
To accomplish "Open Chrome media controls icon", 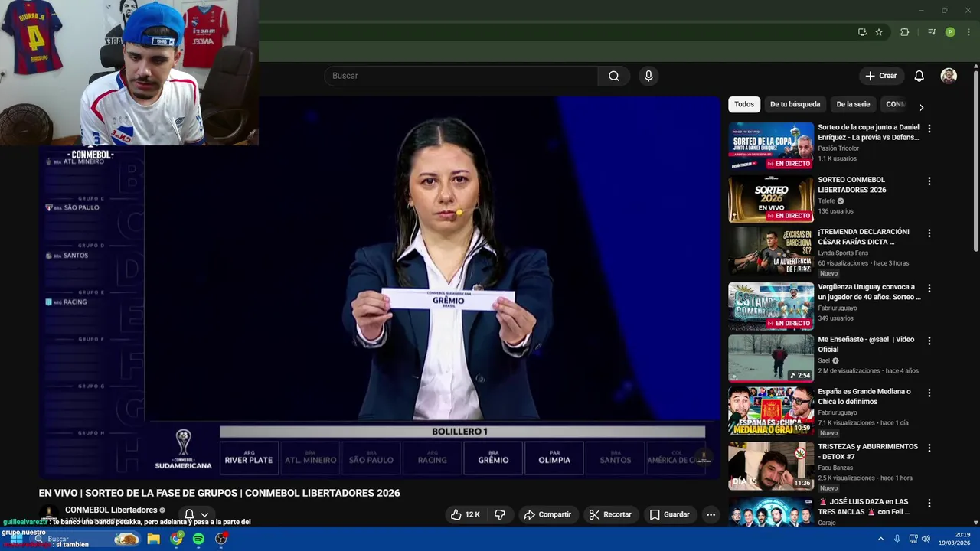I will pos(932,32).
